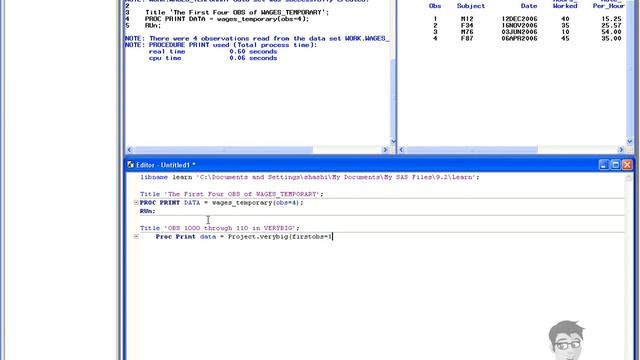Click the 'Obs' column header in Output
640x360 pixels.
point(435,6)
